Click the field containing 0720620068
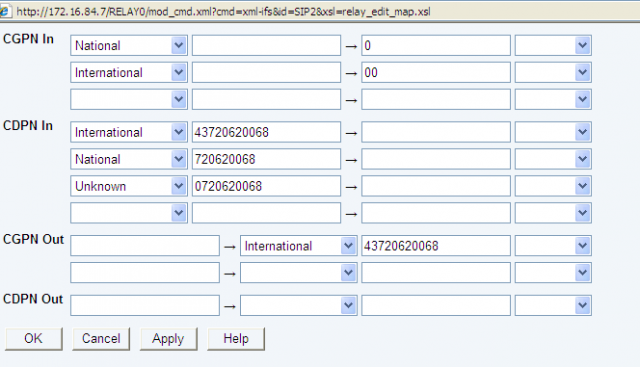This screenshot has height=367, width=640. pos(266,186)
